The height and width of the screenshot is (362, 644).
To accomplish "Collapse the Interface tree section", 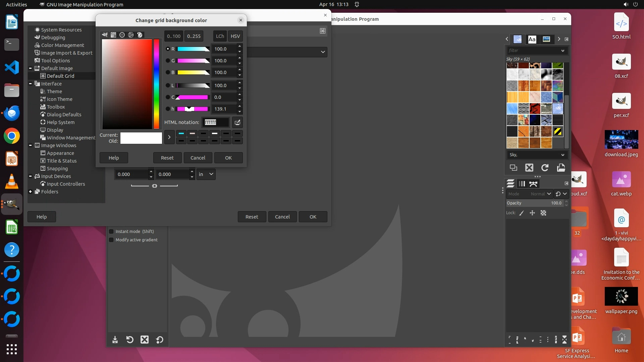I will (31, 84).
